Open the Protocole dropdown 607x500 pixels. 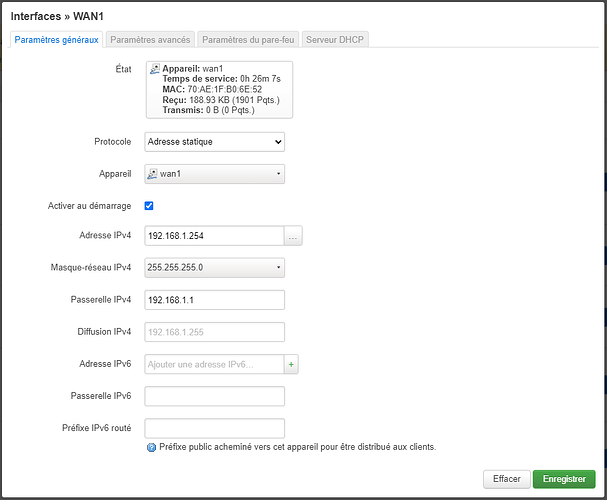point(215,142)
